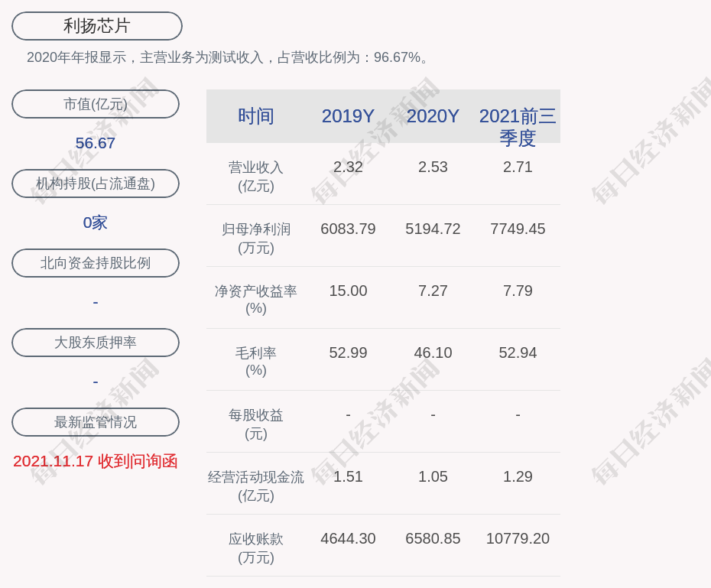The image size is (711, 588).
Task: Select the 每股收益 dash in the 2020Y column
Action: point(433,414)
